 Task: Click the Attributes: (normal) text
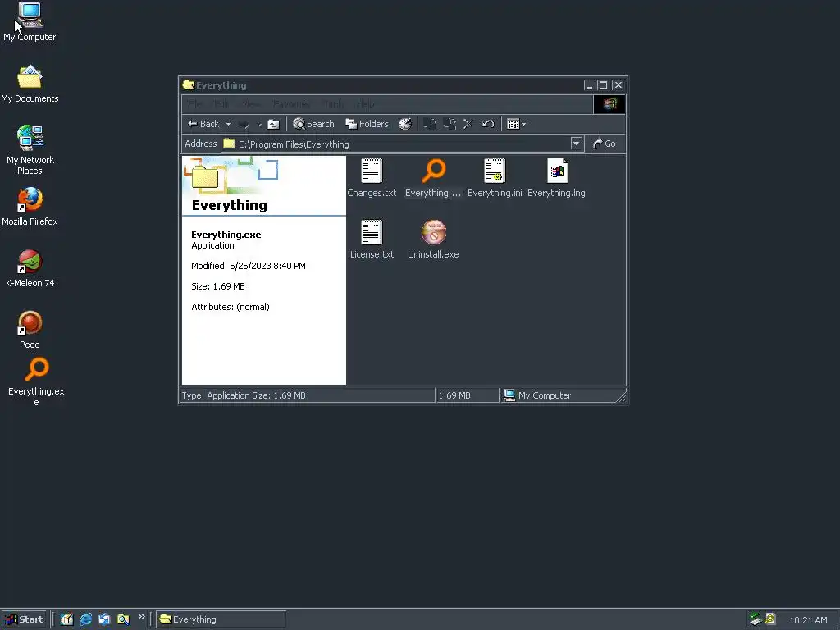[x=231, y=307]
